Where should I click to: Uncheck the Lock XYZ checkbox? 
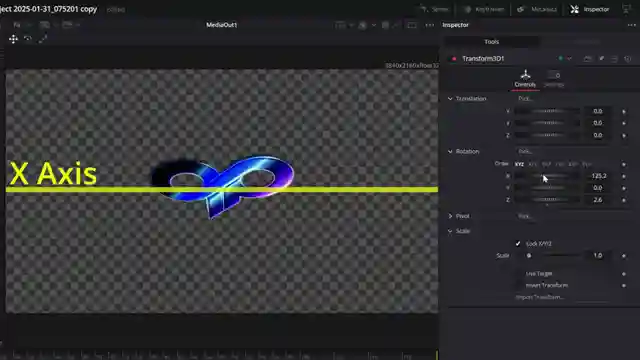coord(518,244)
